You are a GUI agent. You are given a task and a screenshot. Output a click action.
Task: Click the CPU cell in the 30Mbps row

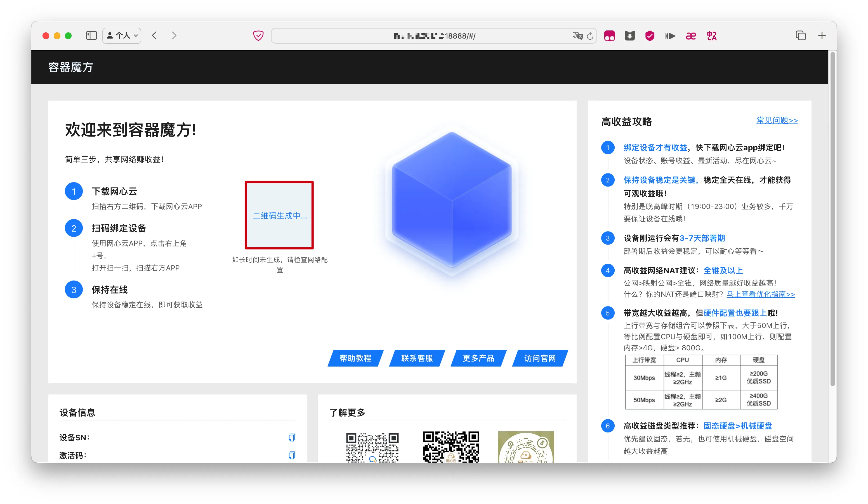tap(683, 378)
